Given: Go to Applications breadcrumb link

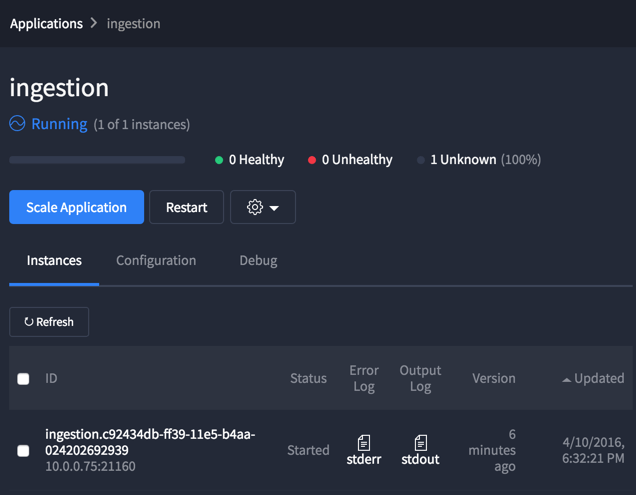Looking at the screenshot, I should coord(46,23).
